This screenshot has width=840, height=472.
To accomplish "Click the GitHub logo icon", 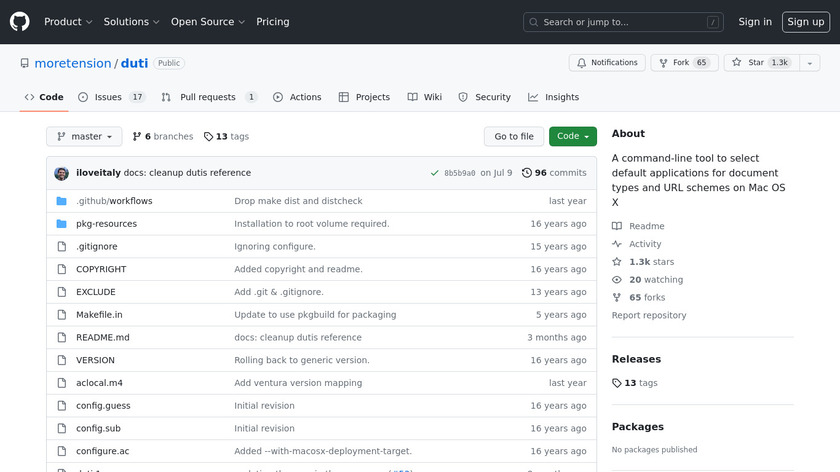I will (x=20, y=22).
